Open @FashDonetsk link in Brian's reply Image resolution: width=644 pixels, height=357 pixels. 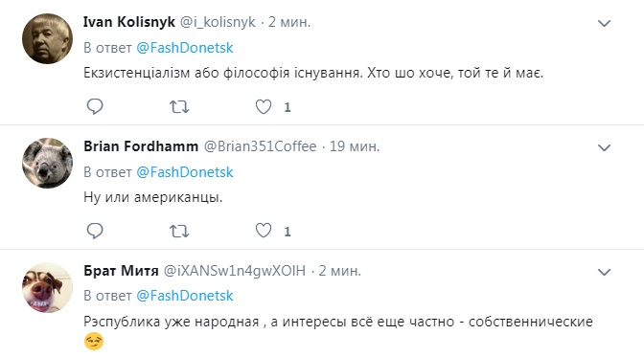coord(185,172)
